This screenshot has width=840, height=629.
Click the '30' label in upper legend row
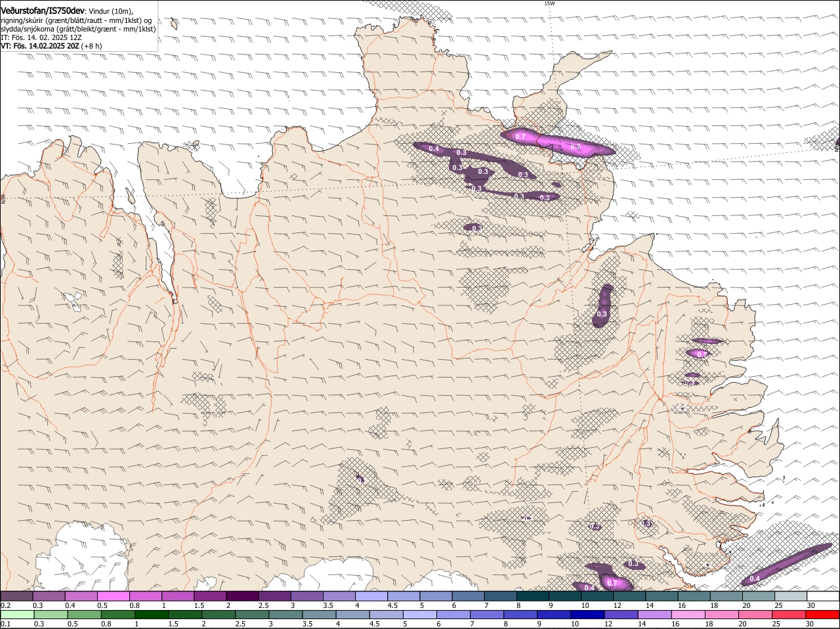click(x=811, y=605)
